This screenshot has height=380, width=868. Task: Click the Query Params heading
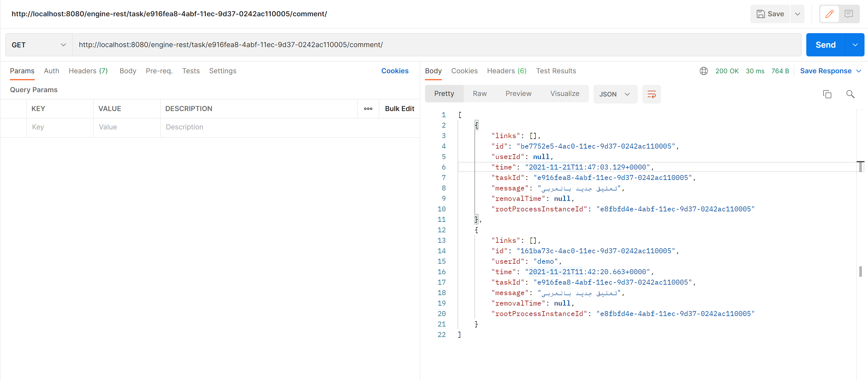[x=34, y=90]
